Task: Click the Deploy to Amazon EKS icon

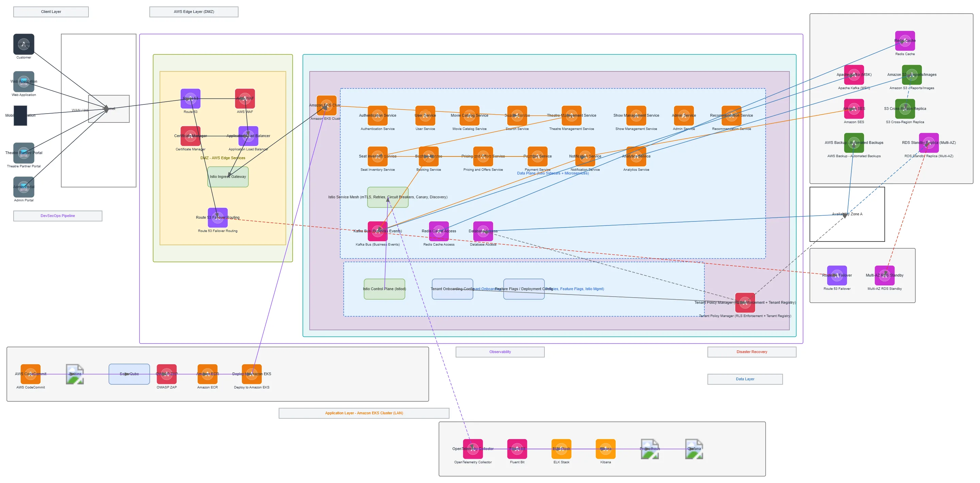Action: tap(251, 374)
